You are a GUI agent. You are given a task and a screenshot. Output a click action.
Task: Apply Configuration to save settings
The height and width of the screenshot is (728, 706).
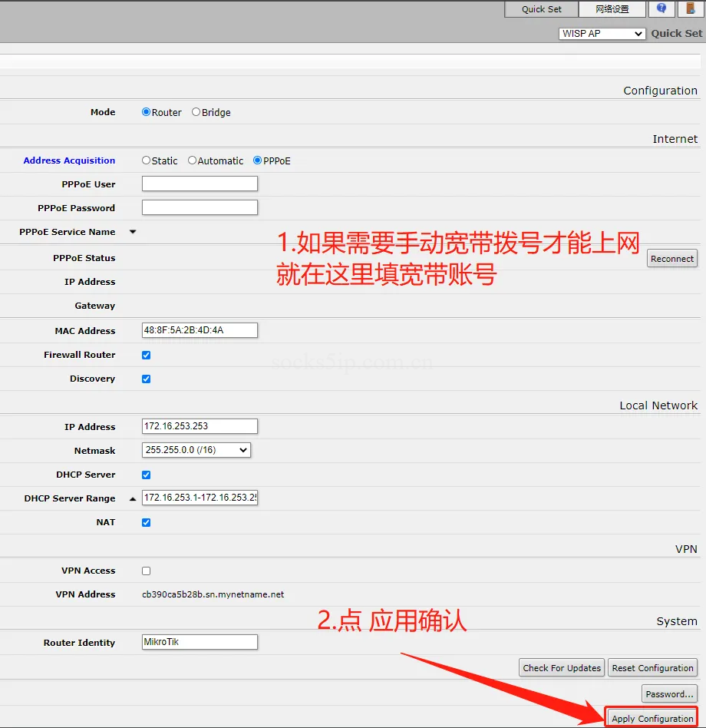(x=652, y=717)
